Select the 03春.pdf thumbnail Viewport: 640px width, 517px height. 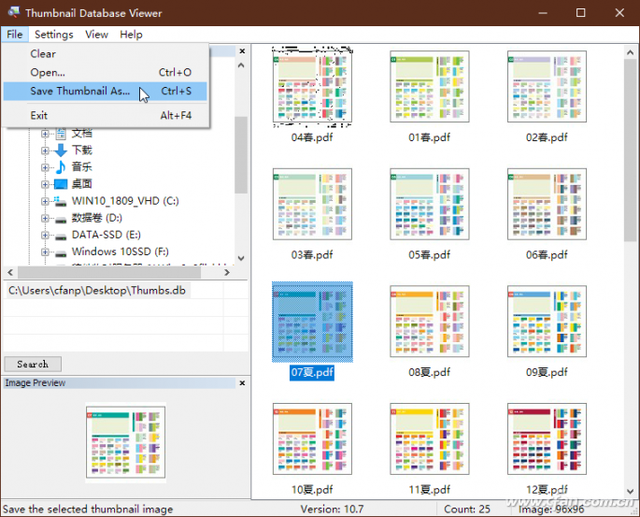[312, 204]
